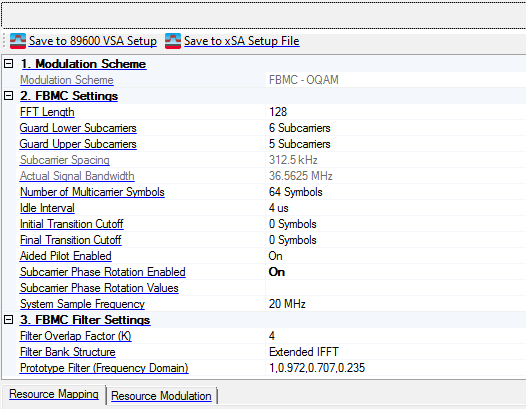The height and width of the screenshot is (418, 526).
Task: Edit the System Sample Frequency value
Action: tap(396, 304)
